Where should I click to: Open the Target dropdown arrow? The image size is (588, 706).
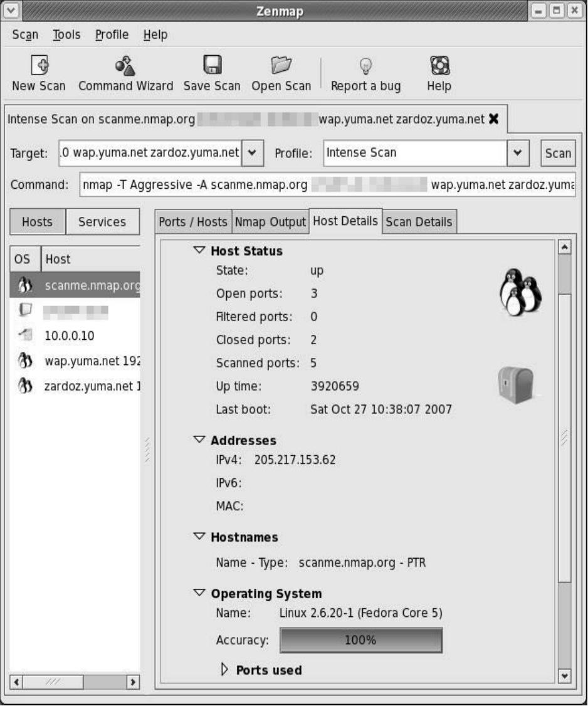pyautogui.click(x=252, y=153)
